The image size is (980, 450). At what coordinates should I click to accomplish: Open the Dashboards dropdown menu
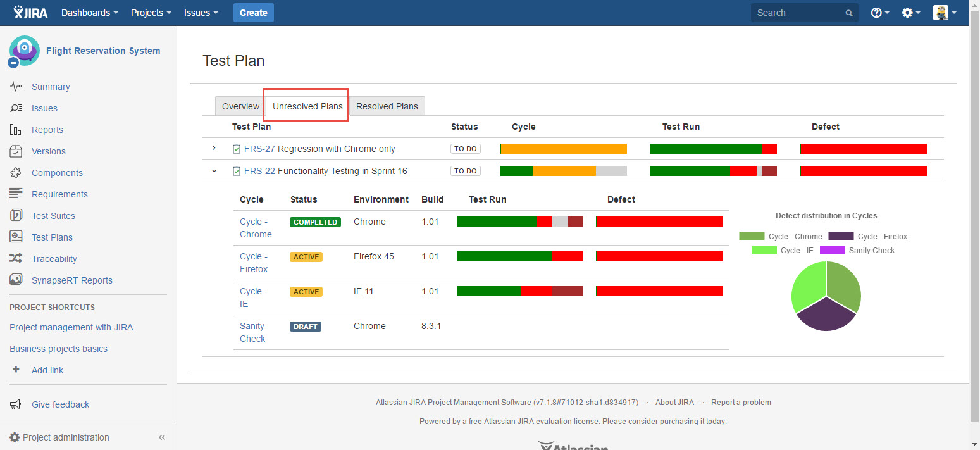point(89,13)
